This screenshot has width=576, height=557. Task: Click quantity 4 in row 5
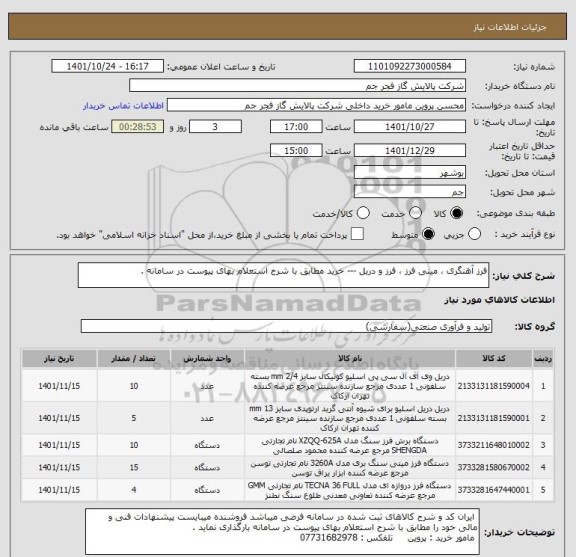click(134, 490)
